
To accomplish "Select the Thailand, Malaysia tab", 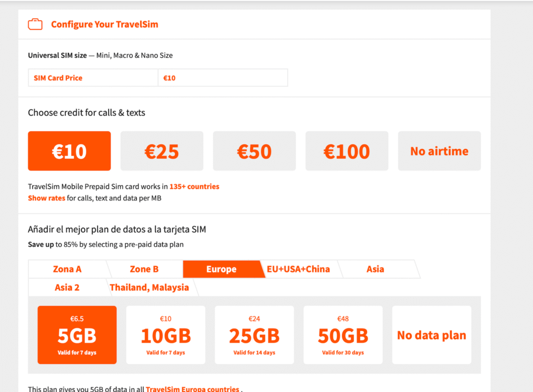I will click(x=149, y=287).
